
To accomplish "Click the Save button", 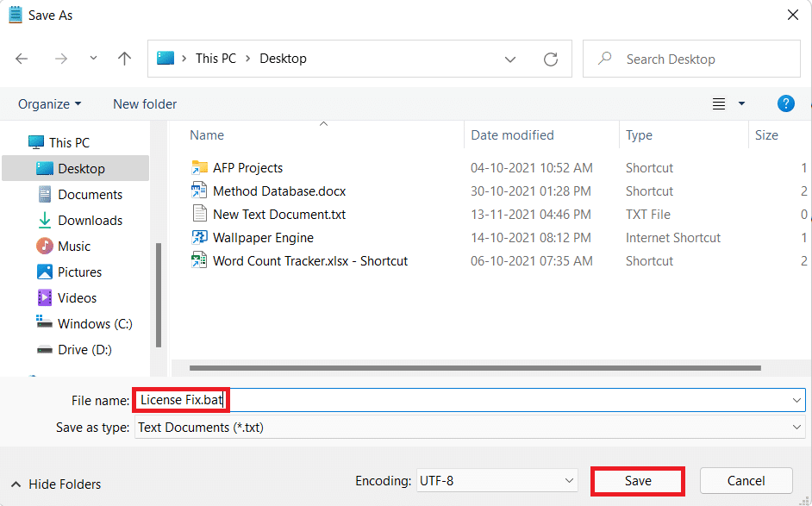I will tap(638, 481).
